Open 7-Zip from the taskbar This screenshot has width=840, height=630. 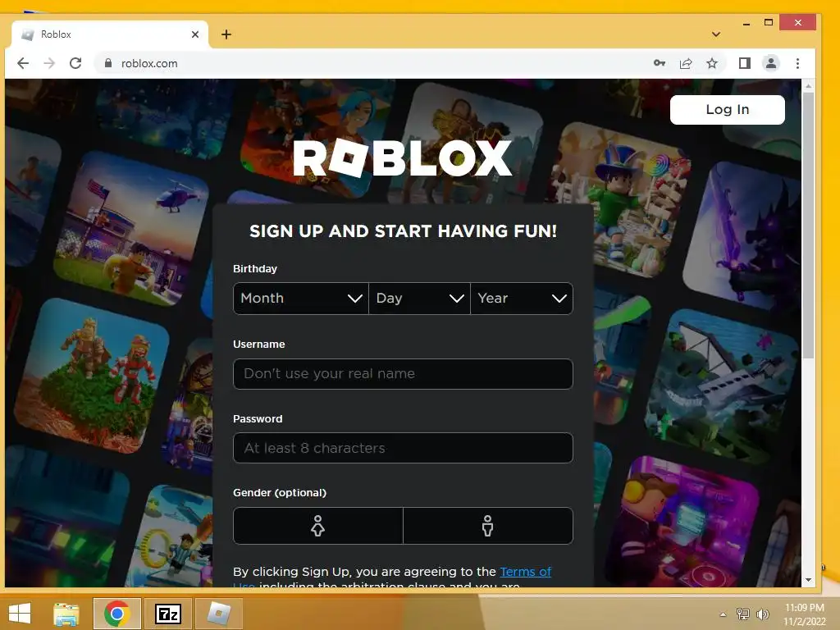(x=168, y=614)
